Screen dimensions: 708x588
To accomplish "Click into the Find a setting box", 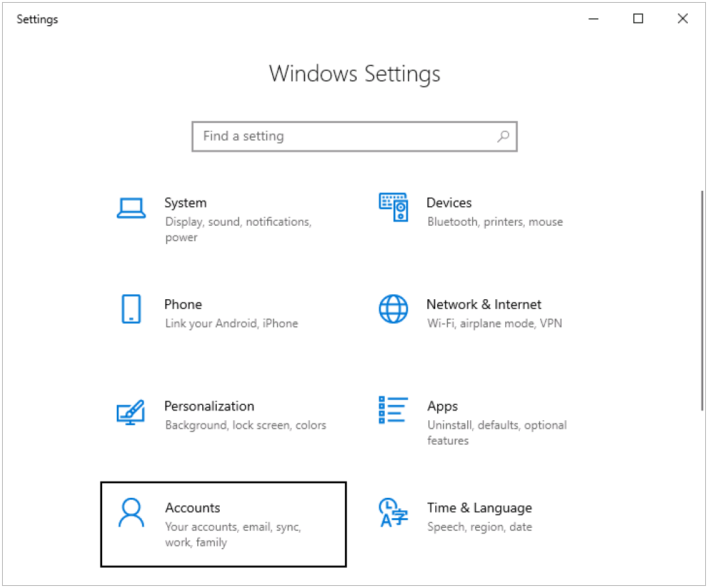I will click(x=355, y=136).
